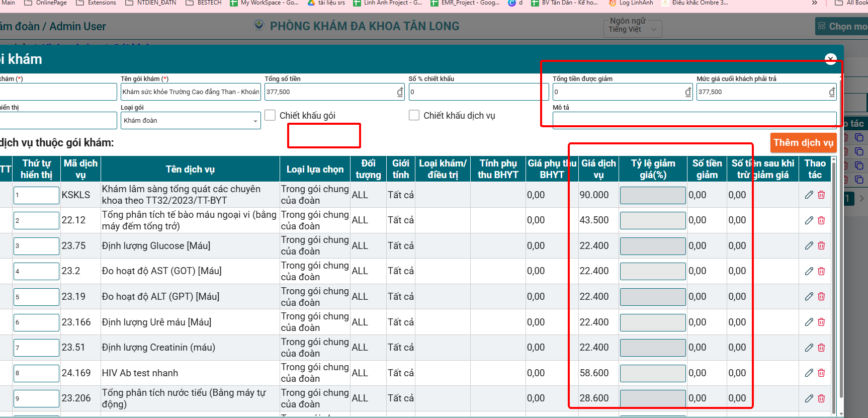Edit the ALT (GPT) row
The image size is (868, 418).
coord(809,296)
